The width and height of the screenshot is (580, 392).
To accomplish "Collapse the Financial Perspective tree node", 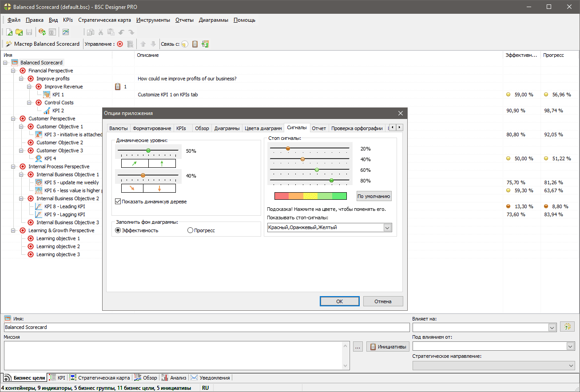I will click(14, 71).
